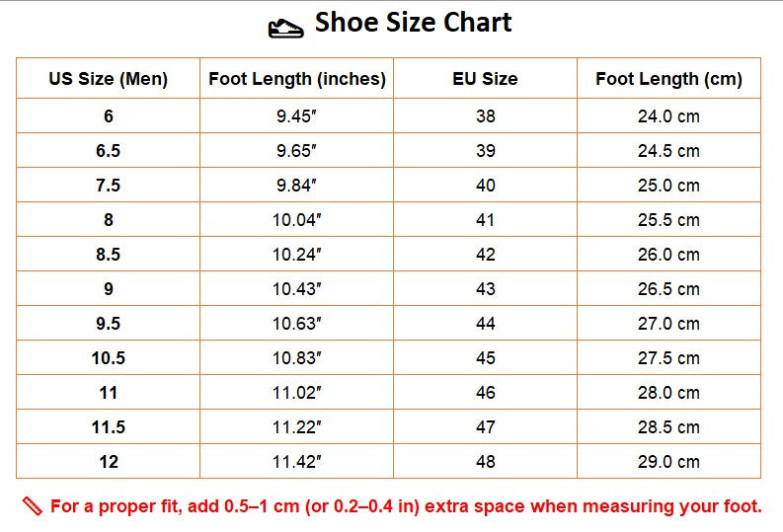Image resolution: width=783 pixels, height=532 pixels.
Task: Select the EU size 48 cell
Action: coord(486,461)
